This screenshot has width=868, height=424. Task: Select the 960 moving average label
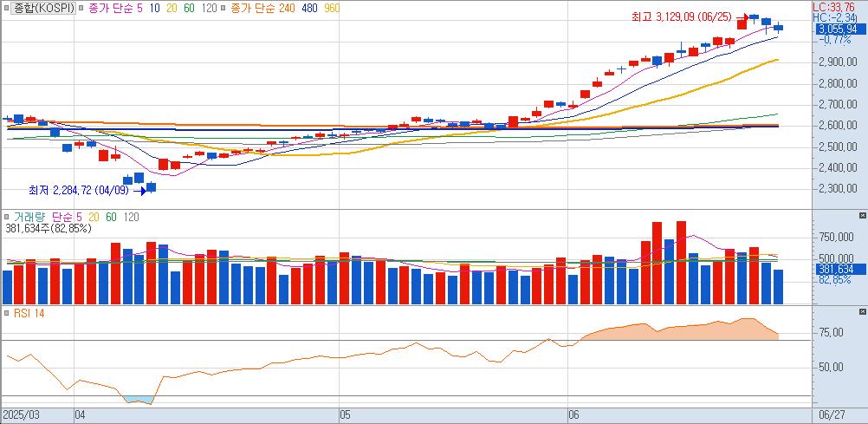point(331,9)
